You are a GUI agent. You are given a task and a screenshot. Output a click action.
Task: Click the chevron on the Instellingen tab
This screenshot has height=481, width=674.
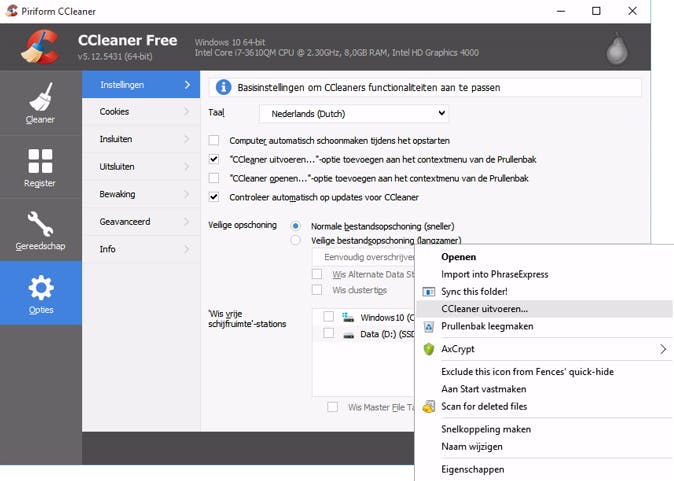[x=187, y=85]
